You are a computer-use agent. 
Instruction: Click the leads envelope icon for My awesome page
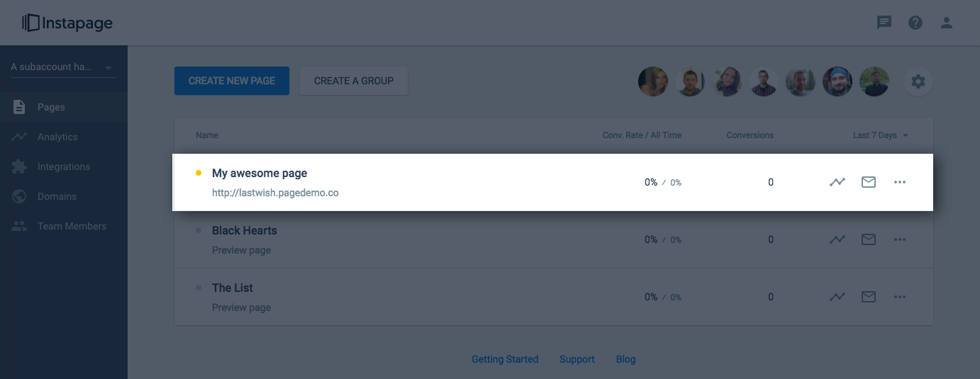[x=869, y=182]
